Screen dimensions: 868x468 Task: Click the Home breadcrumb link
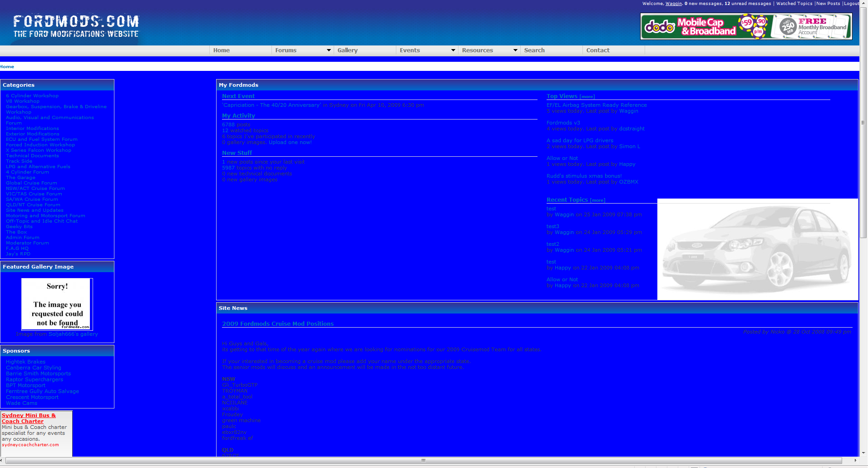pyautogui.click(x=7, y=67)
